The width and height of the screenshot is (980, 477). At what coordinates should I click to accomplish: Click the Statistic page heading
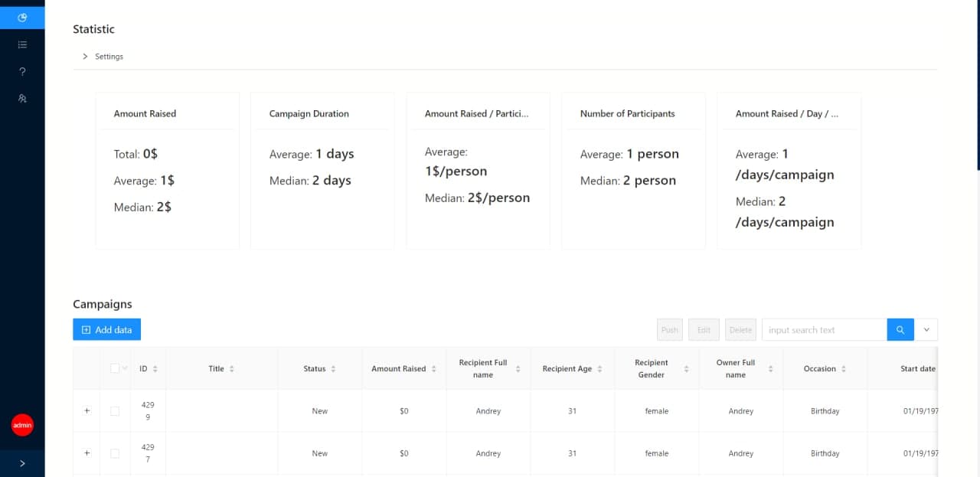tap(93, 29)
